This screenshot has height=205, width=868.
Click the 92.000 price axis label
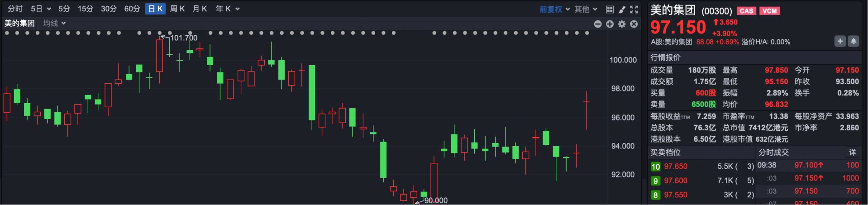623,175
